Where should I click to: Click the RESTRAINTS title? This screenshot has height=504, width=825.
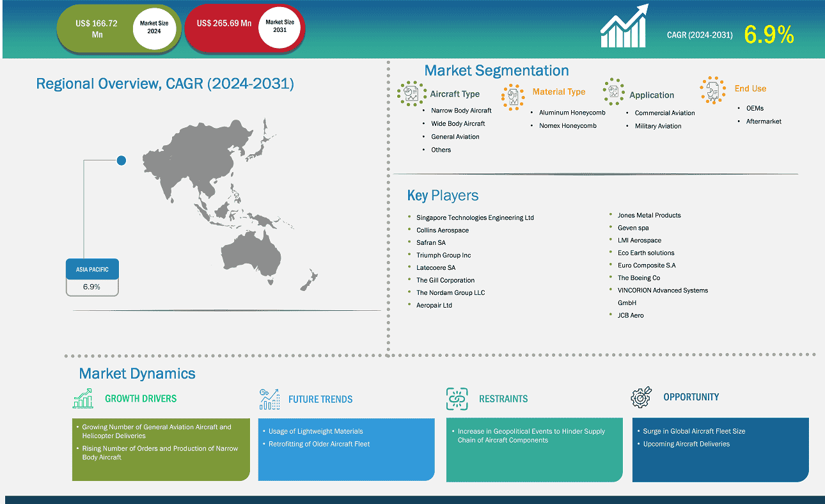click(x=503, y=399)
